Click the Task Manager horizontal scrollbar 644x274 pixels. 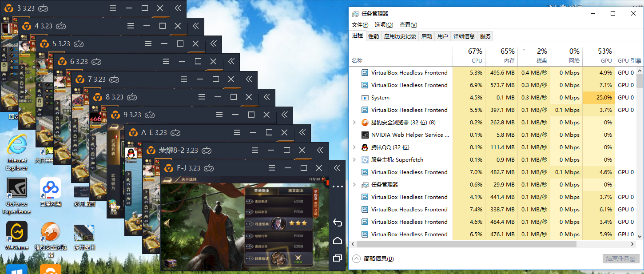pos(466,244)
